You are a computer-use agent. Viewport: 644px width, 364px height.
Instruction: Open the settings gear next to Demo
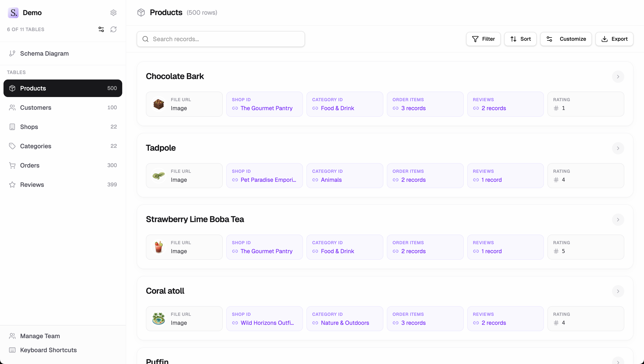point(113,12)
